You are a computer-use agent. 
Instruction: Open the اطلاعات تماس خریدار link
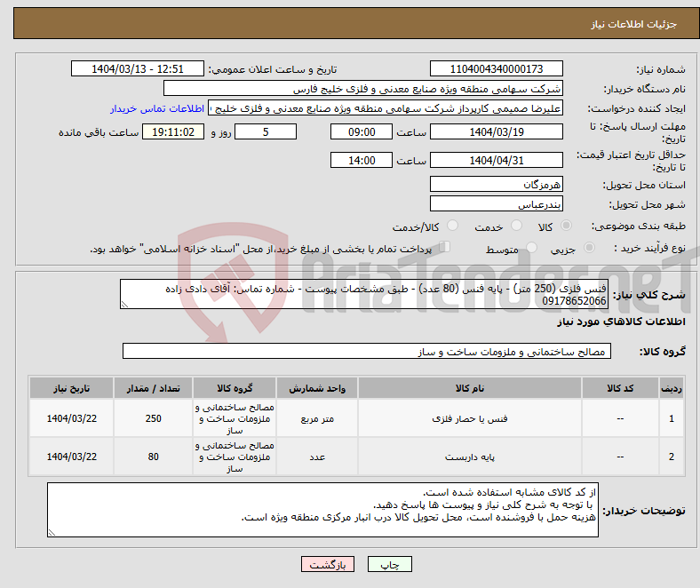[x=157, y=108]
